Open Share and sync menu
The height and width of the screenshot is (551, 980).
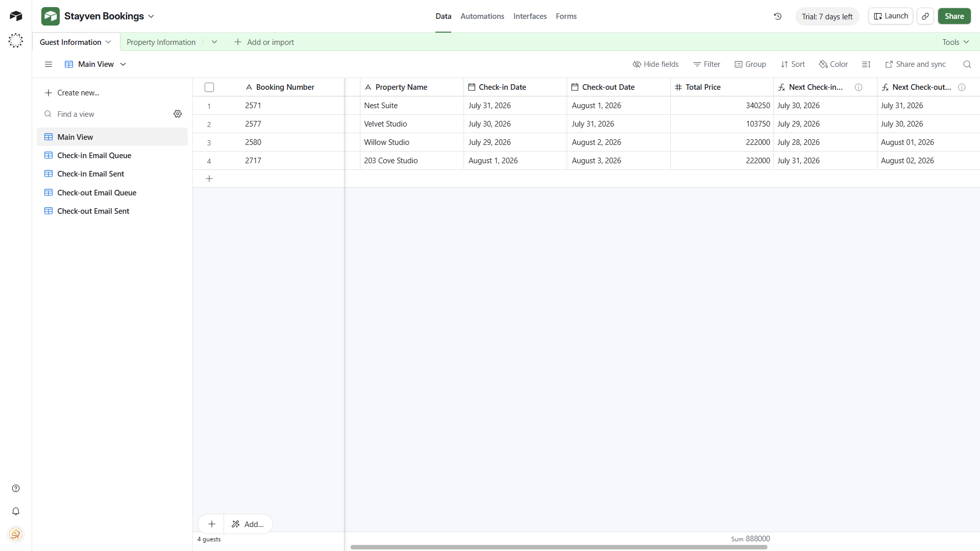(x=916, y=64)
